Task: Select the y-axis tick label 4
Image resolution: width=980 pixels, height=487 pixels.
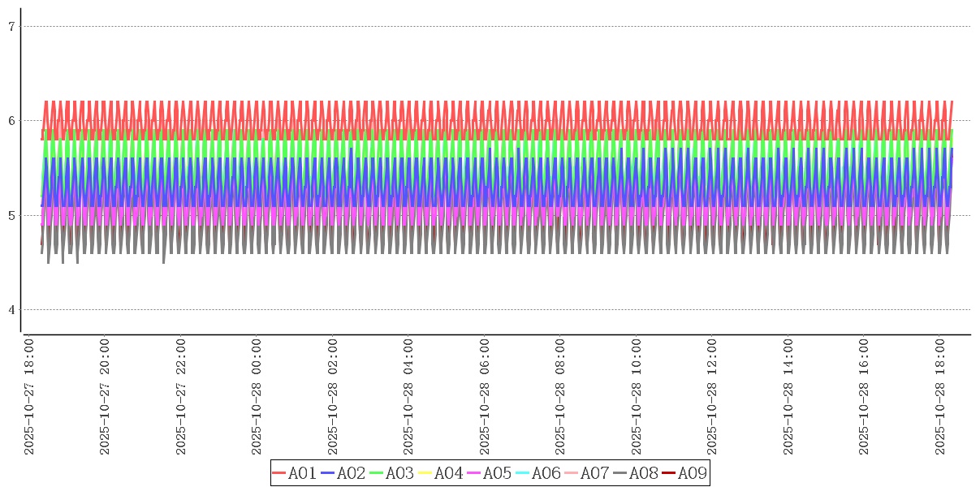Action: [x=11, y=310]
